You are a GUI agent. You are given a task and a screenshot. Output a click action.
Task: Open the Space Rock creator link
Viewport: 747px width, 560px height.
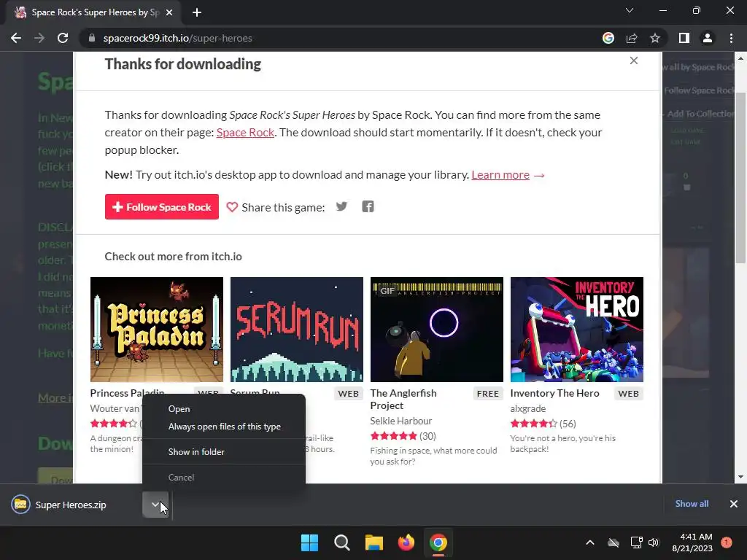[x=245, y=133]
